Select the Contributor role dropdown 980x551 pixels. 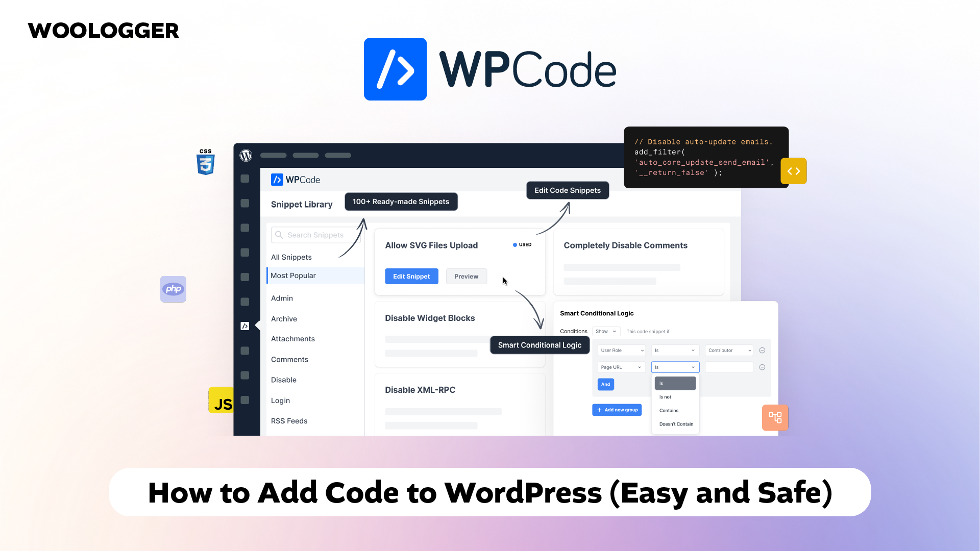tap(729, 350)
